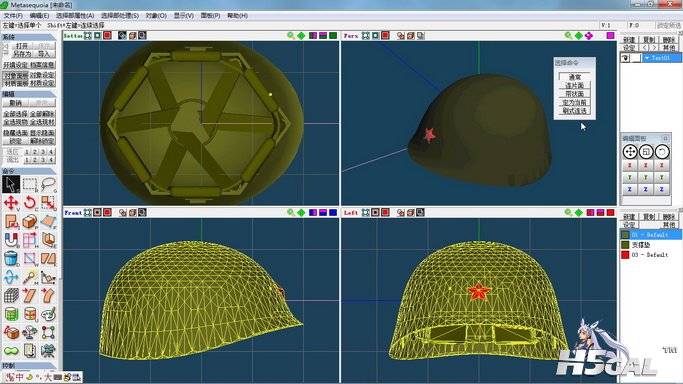Toggle eye visibility of Text01 object
683x384 pixels.
click(x=625, y=58)
